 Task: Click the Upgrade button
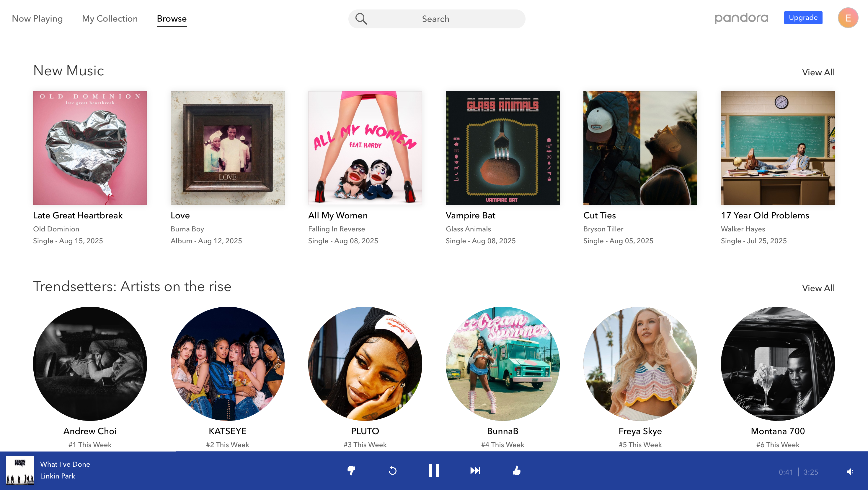[x=803, y=18]
